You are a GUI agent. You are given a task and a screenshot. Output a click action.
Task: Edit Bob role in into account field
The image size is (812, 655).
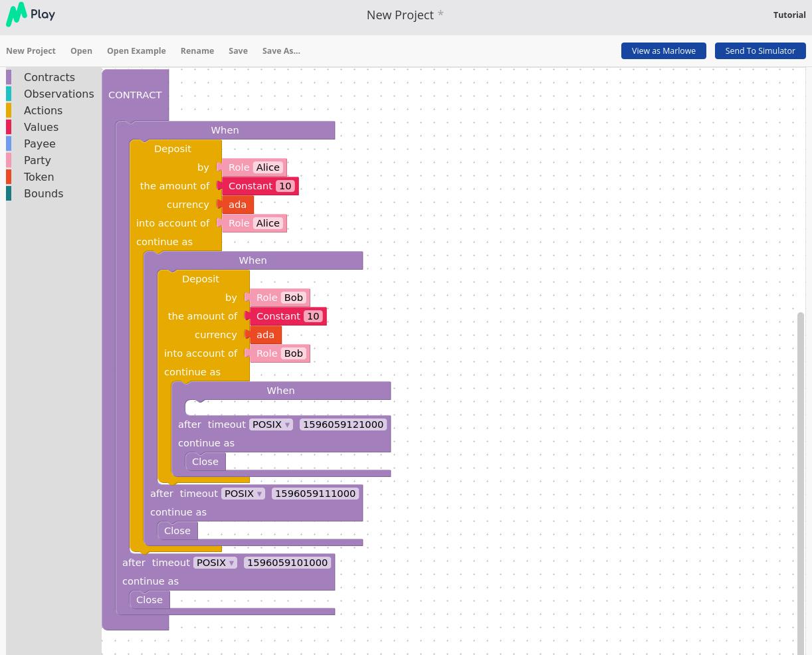click(x=294, y=353)
